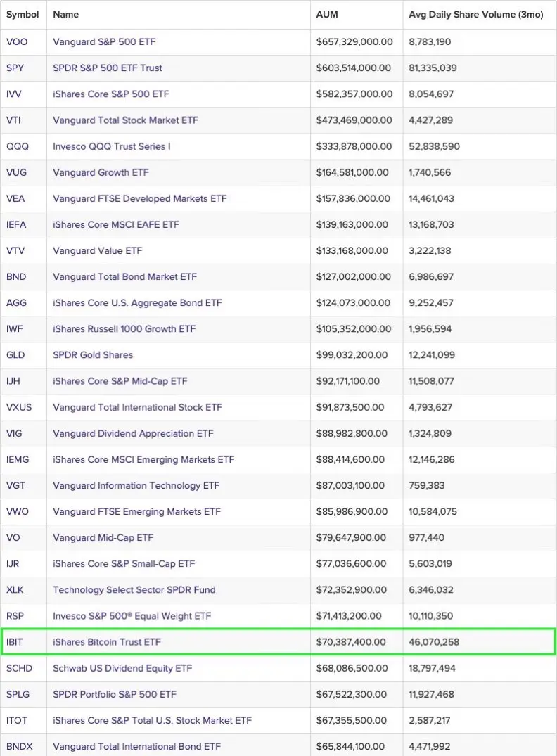Image resolution: width=557 pixels, height=756 pixels.
Task: Click the Symbol column header
Action: [23, 15]
